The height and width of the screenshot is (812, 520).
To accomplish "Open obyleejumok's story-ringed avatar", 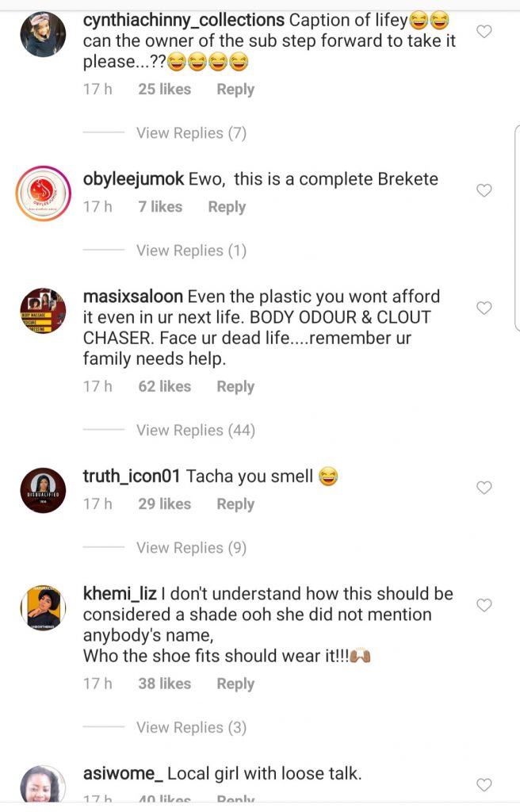I will tap(43, 193).
